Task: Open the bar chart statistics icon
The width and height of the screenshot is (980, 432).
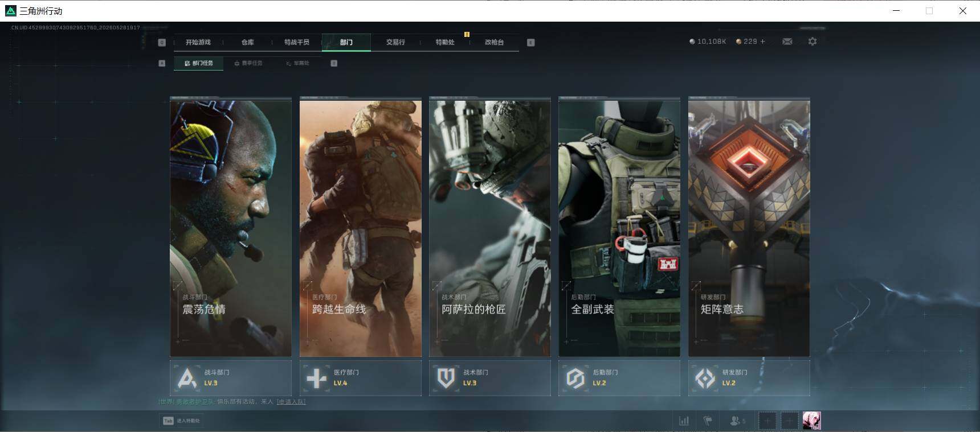Action: pyautogui.click(x=684, y=421)
